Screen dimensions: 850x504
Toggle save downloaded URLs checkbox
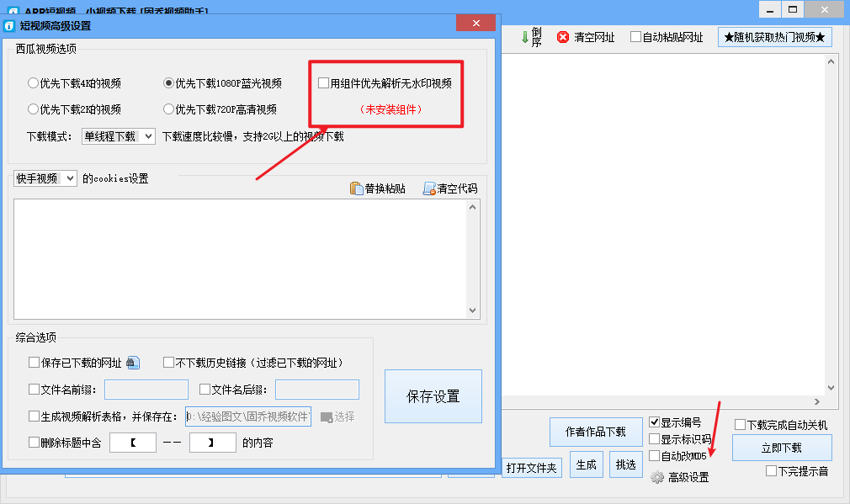[35, 362]
